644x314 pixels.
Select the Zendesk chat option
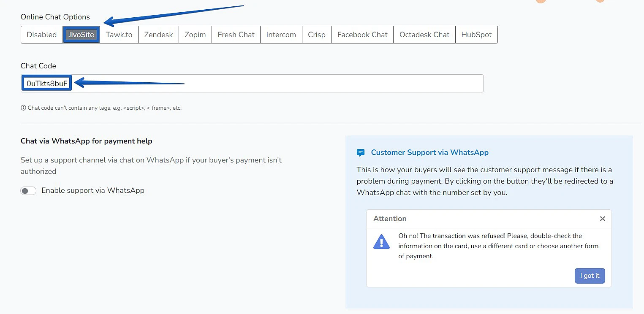(158, 35)
